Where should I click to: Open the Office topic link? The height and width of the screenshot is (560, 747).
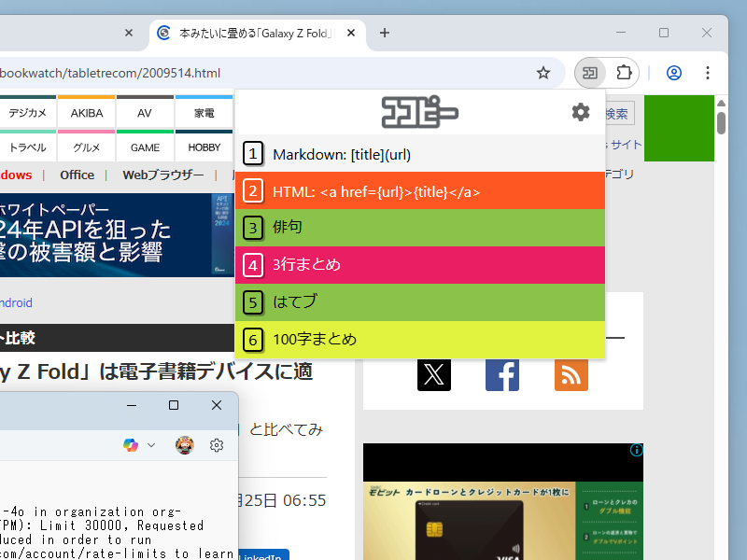coord(77,175)
